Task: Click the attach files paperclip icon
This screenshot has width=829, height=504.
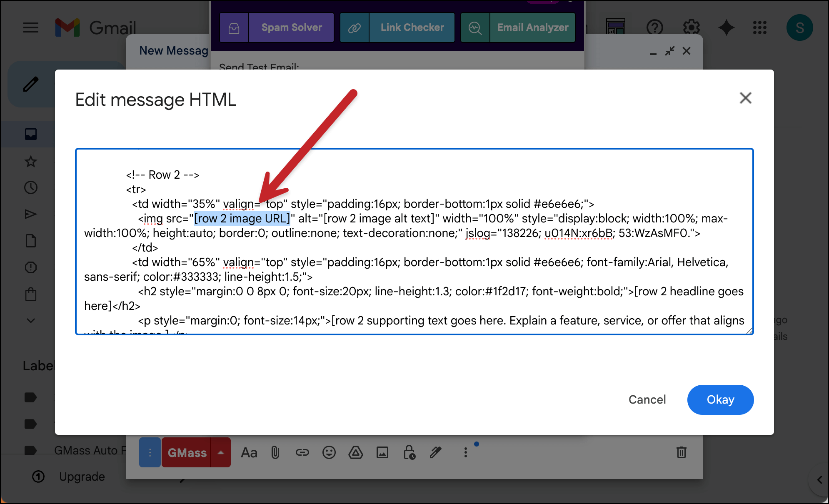Action: click(x=275, y=452)
